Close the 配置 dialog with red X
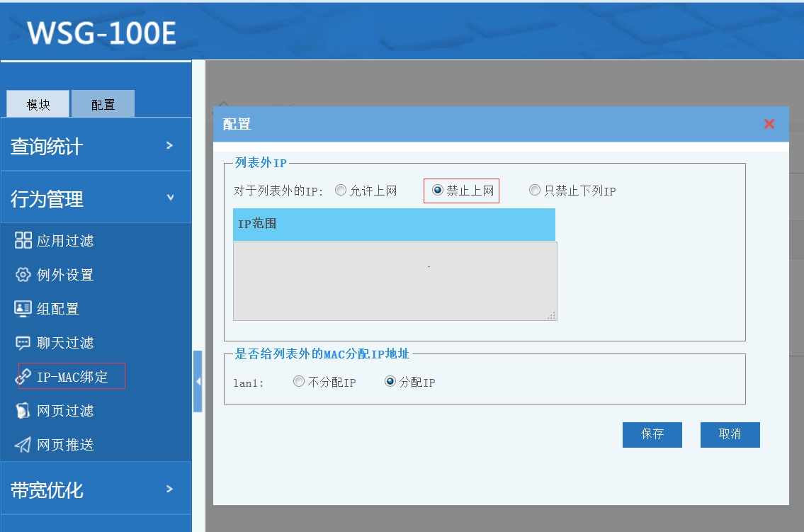This screenshot has height=532, width=804. [x=769, y=124]
